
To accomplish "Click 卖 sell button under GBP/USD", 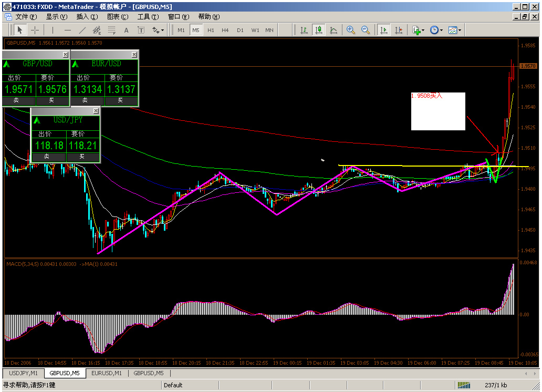I will (x=19, y=101).
